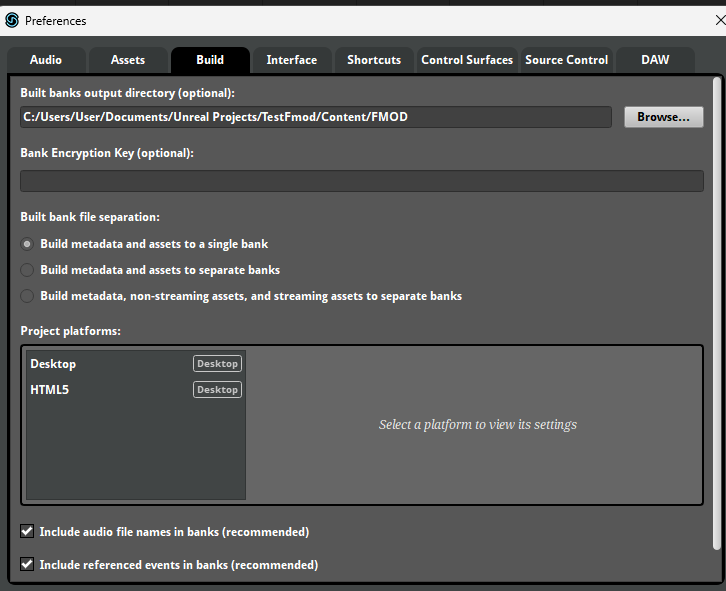Click the FMOD Studio logo icon
The width and height of the screenshot is (726, 591).
pos(12,20)
